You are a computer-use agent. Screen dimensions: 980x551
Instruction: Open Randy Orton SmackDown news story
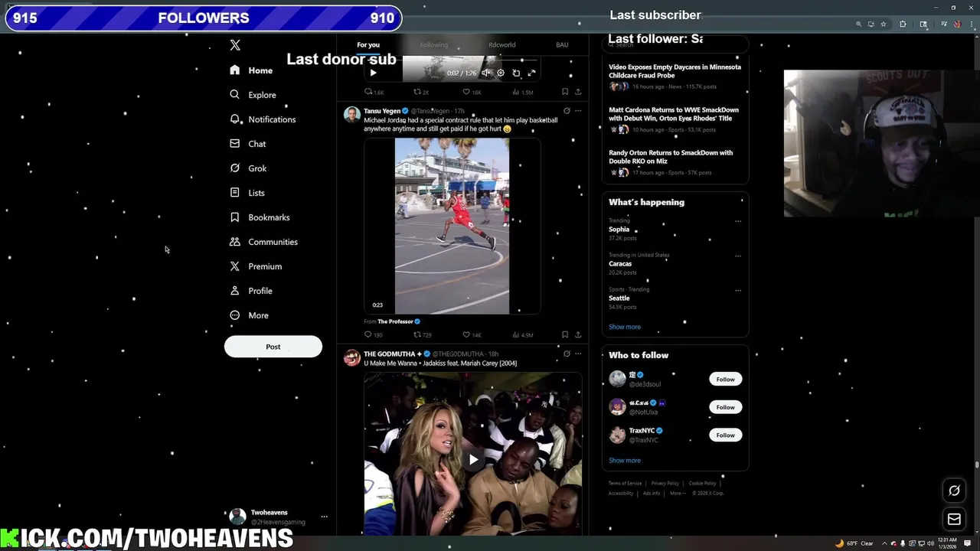tap(675, 164)
